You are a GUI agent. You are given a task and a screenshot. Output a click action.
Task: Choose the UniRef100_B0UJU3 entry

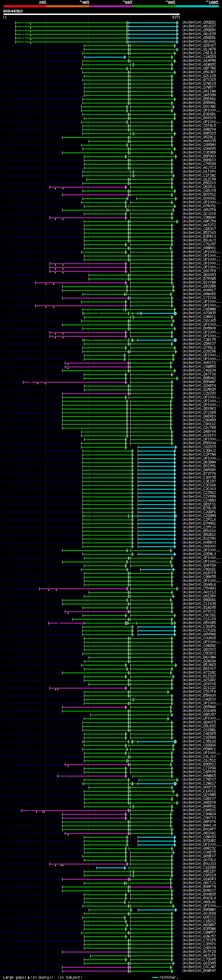pos(199,864)
